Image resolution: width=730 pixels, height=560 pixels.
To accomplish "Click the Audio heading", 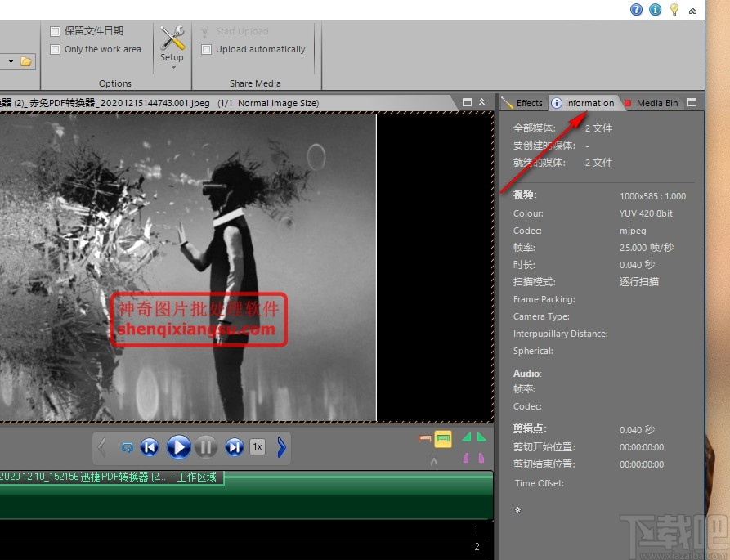I will click(x=527, y=374).
